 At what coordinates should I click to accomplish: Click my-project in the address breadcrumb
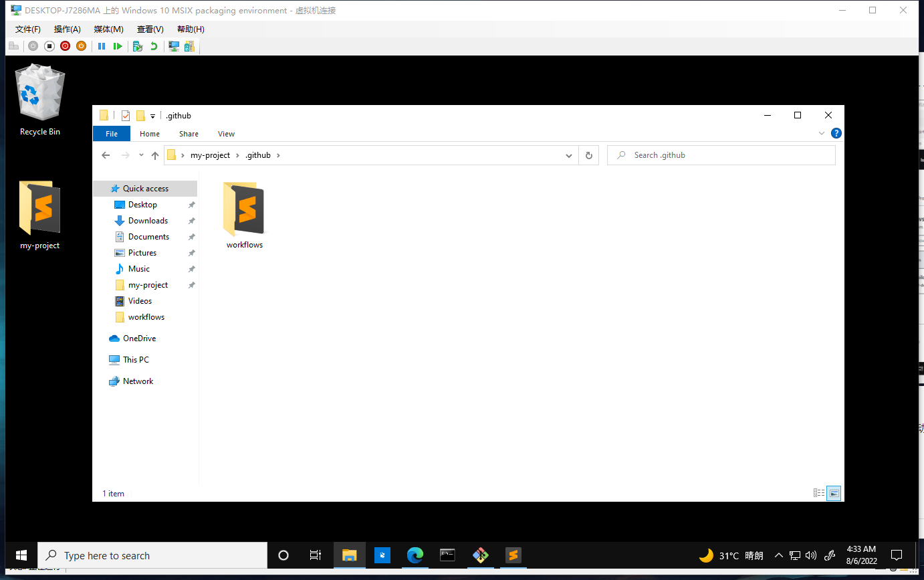click(210, 155)
